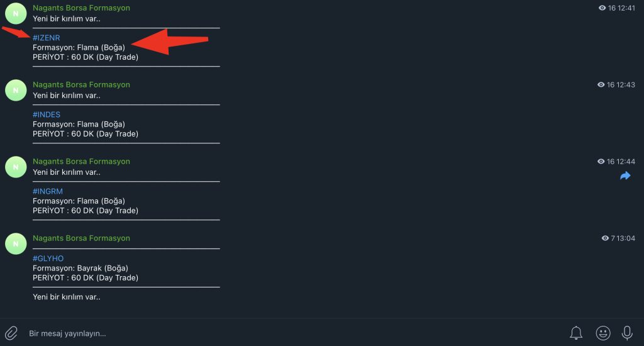Click the microphone voice message icon
644x346 pixels.
coord(627,333)
